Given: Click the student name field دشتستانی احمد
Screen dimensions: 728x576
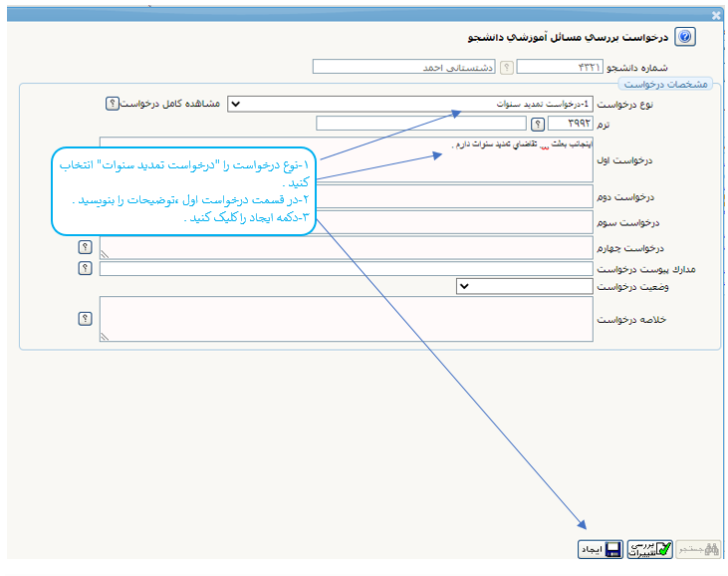Looking at the screenshot, I should (x=404, y=67).
